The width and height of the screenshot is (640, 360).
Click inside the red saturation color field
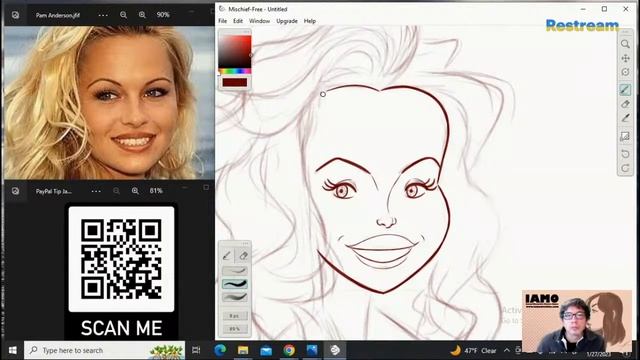tap(235, 52)
